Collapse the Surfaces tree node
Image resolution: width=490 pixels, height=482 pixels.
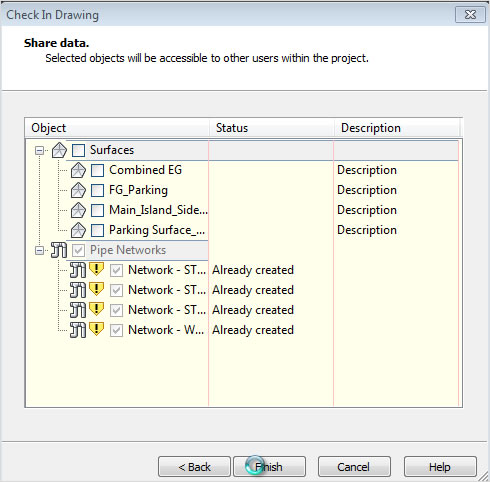39,150
